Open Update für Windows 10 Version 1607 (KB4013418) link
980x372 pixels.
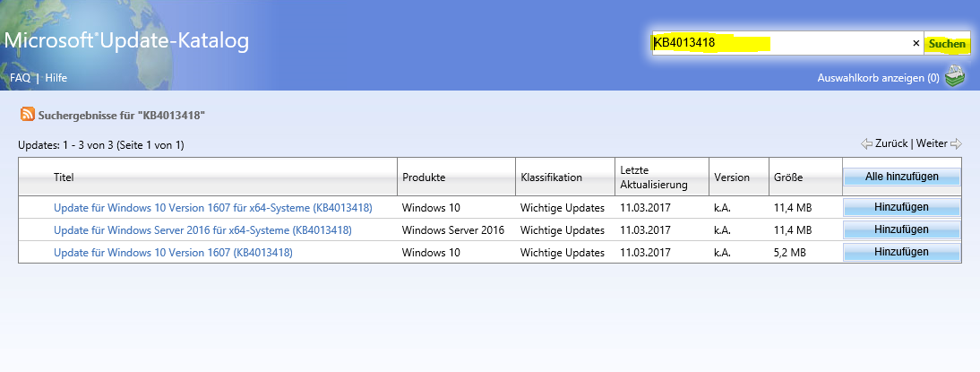(x=173, y=253)
